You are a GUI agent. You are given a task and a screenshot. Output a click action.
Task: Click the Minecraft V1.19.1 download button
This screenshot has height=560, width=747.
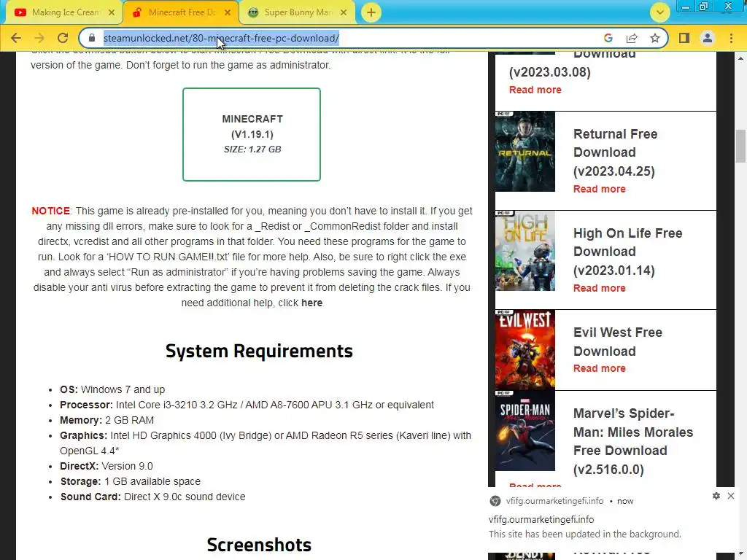[x=252, y=134]
